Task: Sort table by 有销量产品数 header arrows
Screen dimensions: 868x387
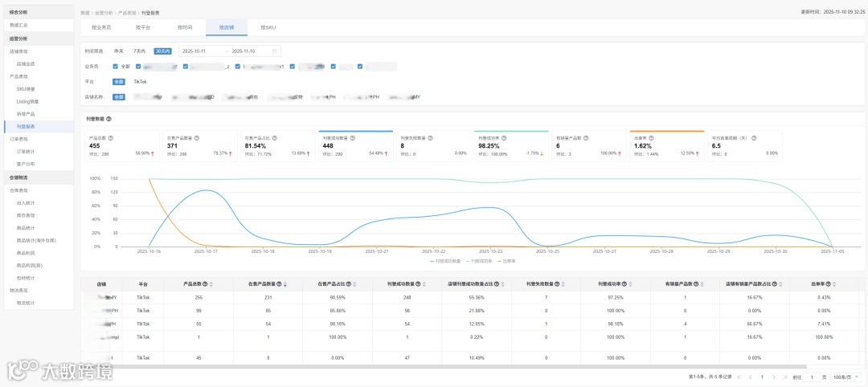Action: [703, 283]
